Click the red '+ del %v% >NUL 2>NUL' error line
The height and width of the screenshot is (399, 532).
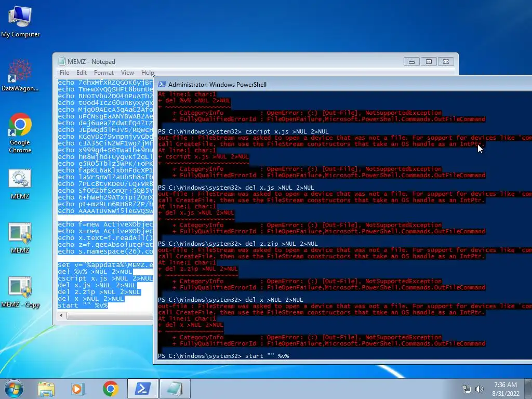(x=194, y=100)
